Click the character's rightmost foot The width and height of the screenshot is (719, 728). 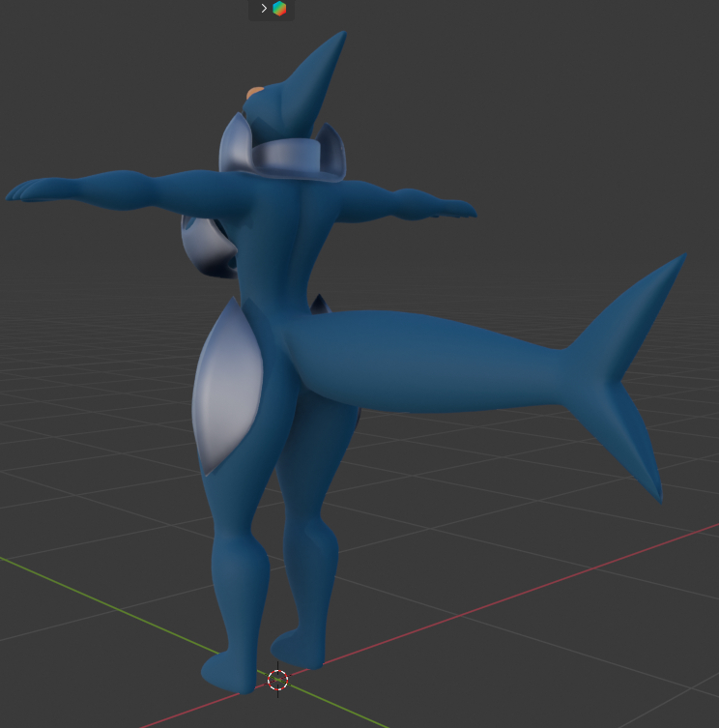coord(298,647)
